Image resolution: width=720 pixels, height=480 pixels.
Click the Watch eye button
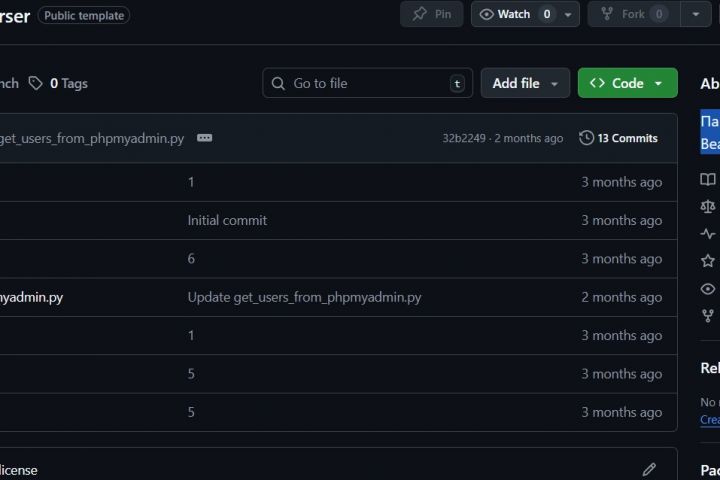coord(505,14)
